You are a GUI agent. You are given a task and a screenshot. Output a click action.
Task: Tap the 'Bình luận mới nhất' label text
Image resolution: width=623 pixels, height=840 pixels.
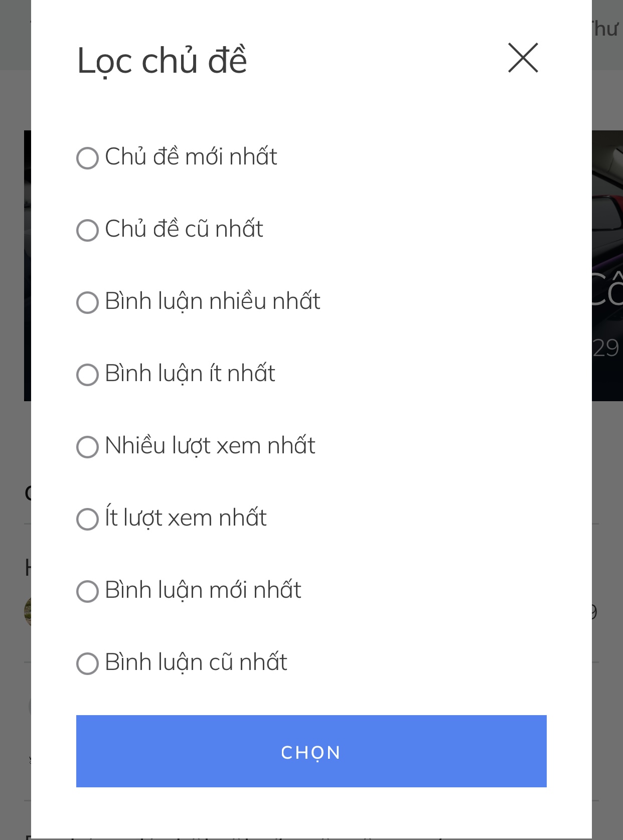tap(203, 590)
